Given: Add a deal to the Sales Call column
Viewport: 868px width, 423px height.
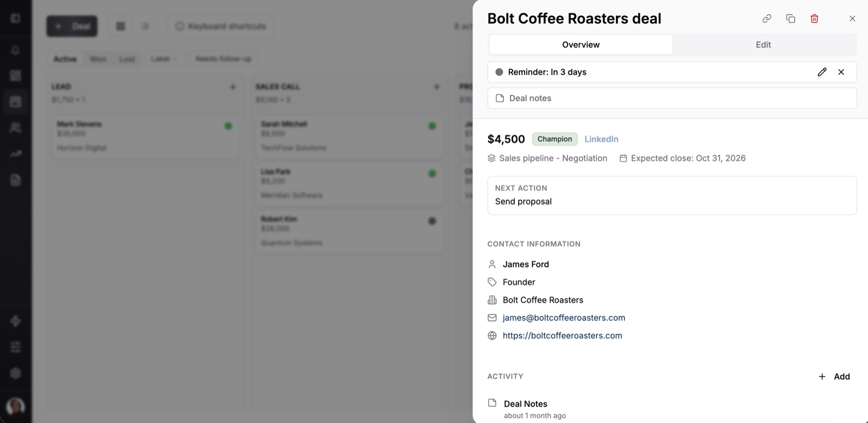Looking at the screenshot, I should click(x=437, y=86).
